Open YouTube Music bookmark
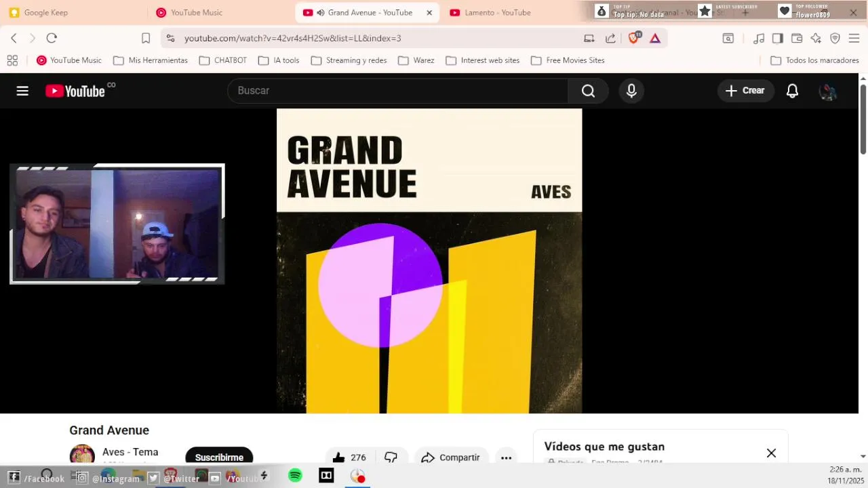The image size is (868, 488). click(69, 60)
